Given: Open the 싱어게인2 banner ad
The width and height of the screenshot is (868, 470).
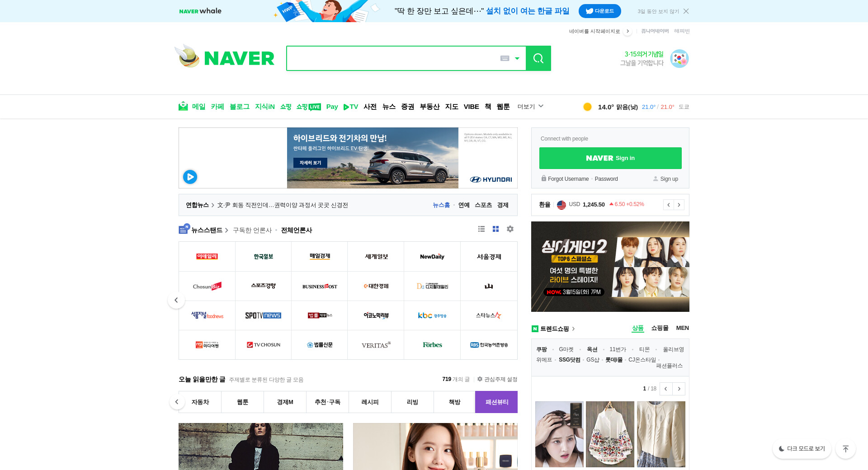Looking at the screenshot, I should (610, 267).
